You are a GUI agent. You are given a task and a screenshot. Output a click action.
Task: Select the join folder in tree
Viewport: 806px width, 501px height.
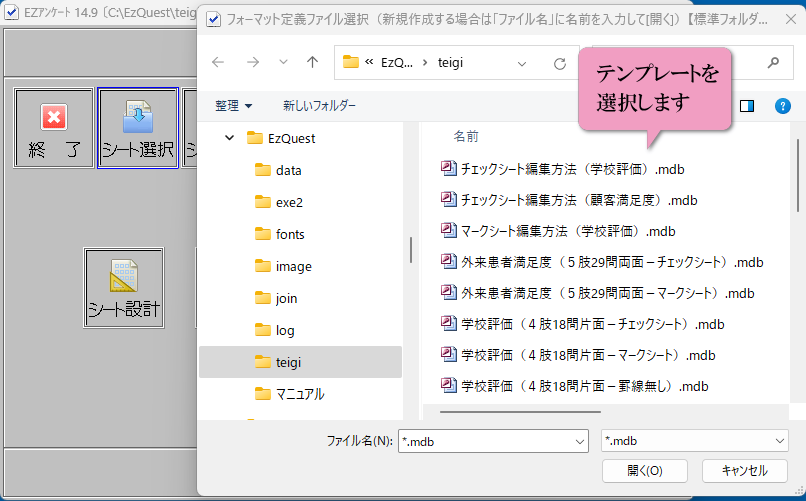(x=276, y=298)
